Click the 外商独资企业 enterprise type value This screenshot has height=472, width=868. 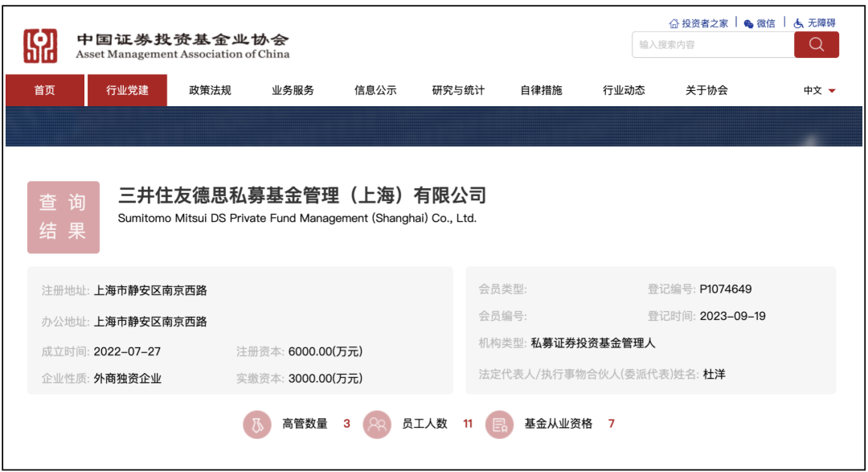[127, 379]
